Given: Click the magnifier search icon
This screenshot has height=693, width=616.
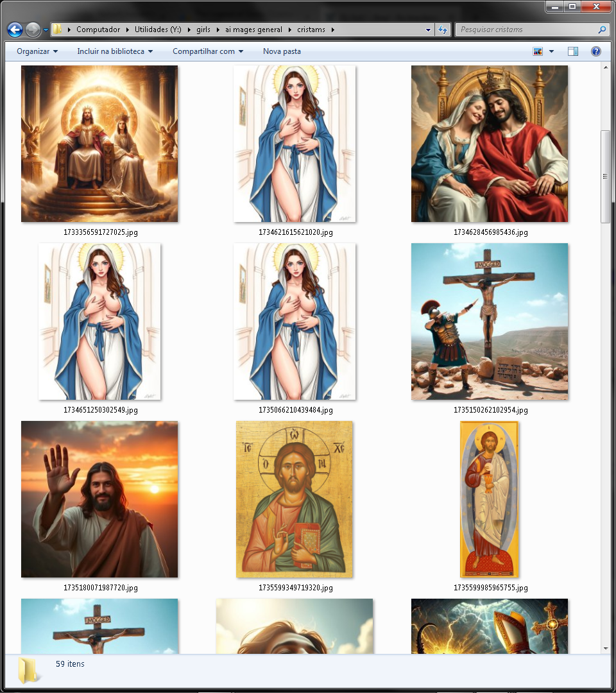Looking at the screenshot, I should (x=602, y=30).
